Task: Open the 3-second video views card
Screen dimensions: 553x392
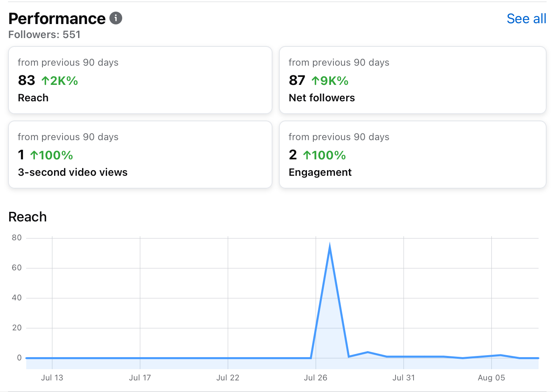Action: pos(140,155)
